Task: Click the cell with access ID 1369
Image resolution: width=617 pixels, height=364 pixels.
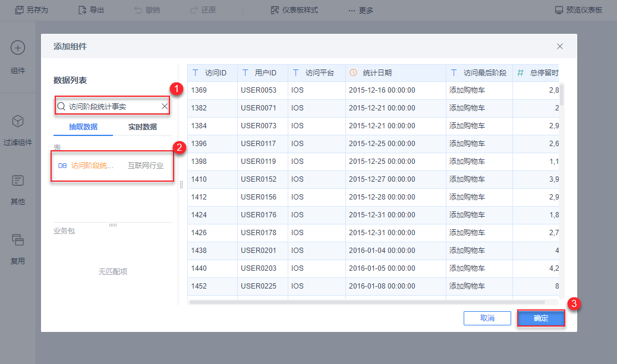Action: 212,90
